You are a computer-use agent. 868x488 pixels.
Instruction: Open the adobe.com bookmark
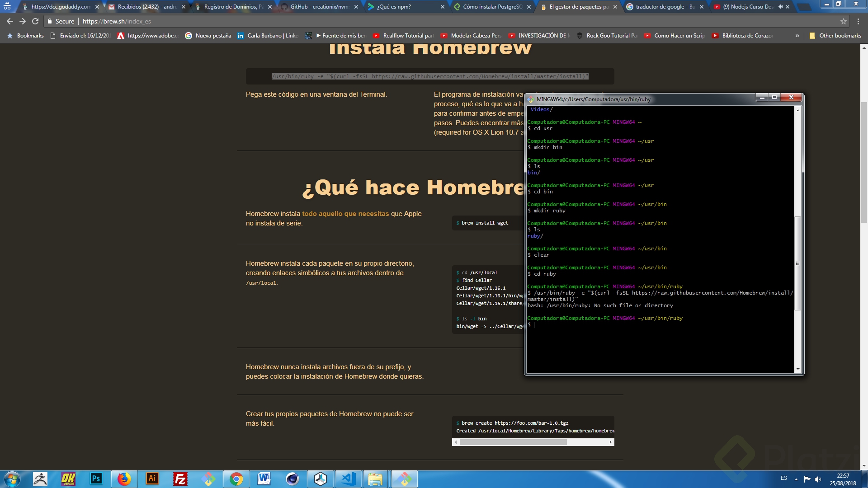point(148,36)
